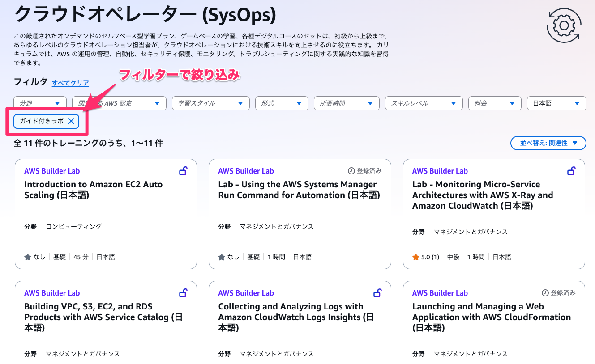The width and height of the screenshot is (595, 364).
Task: Open Lab - Using the AWS Systems Manager Run Command
Action: point(299,190)
